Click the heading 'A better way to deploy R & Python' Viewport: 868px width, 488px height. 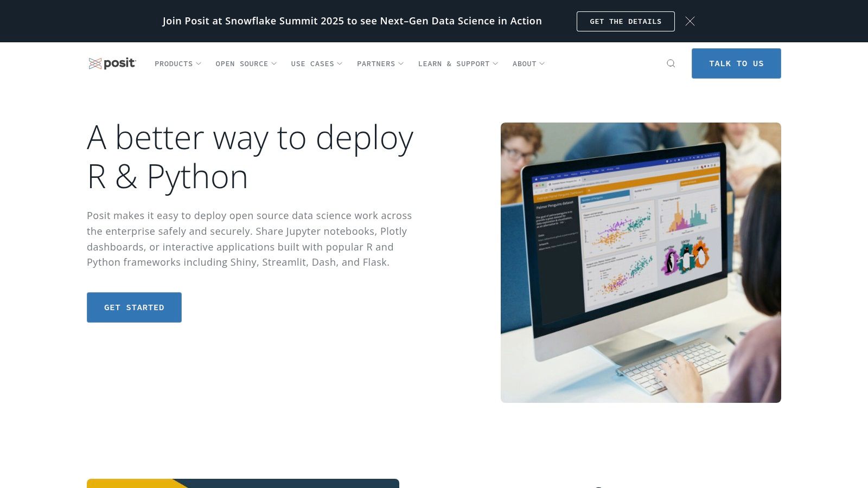coord(250,157)
